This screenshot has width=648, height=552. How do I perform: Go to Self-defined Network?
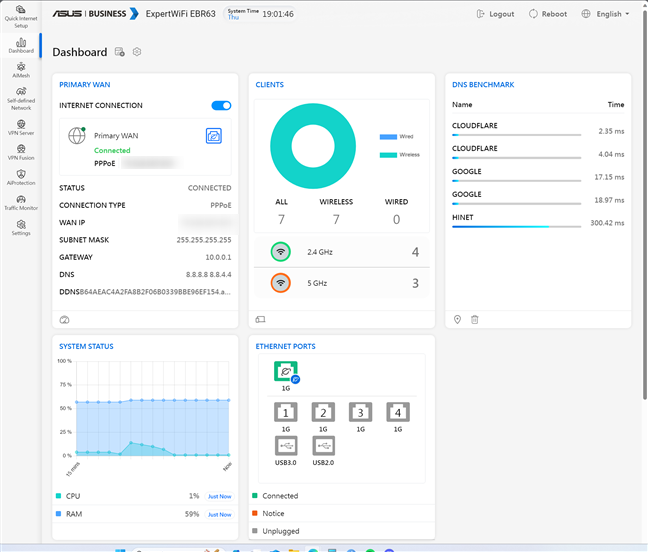point(21,99)
